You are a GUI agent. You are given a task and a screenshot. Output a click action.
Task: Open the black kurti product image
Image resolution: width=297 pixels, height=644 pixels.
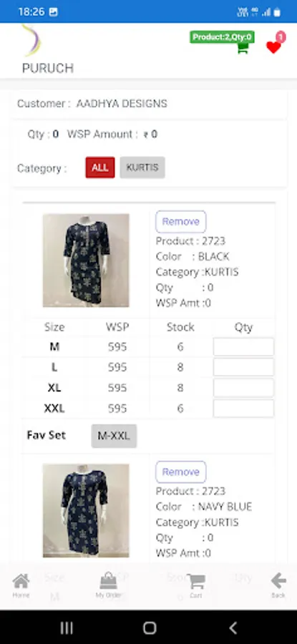[86, 260]
